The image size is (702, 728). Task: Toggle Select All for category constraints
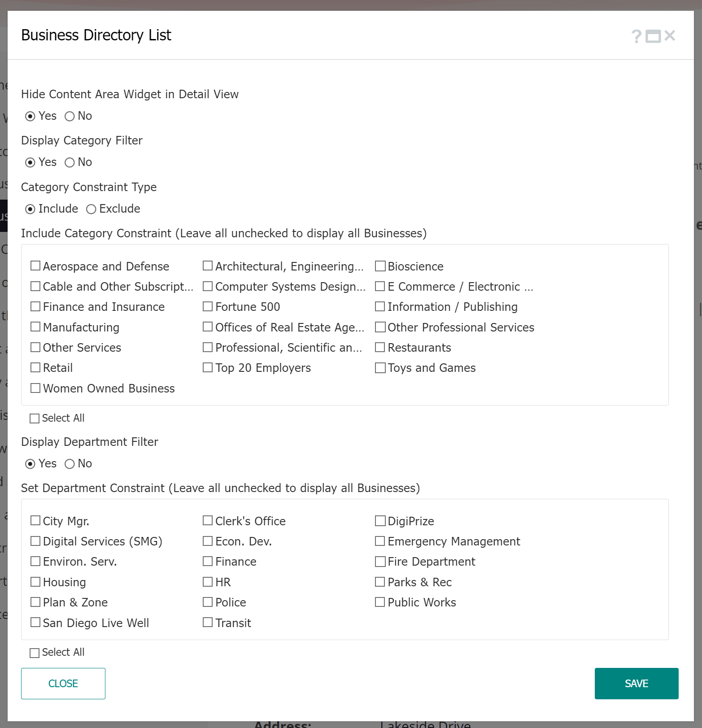pos(35,418)
